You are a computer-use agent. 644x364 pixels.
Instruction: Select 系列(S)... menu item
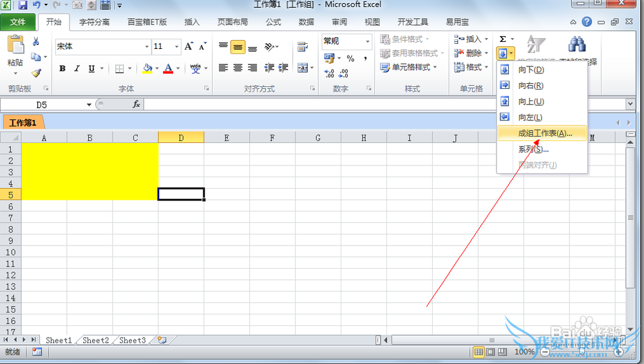[542, 149]
